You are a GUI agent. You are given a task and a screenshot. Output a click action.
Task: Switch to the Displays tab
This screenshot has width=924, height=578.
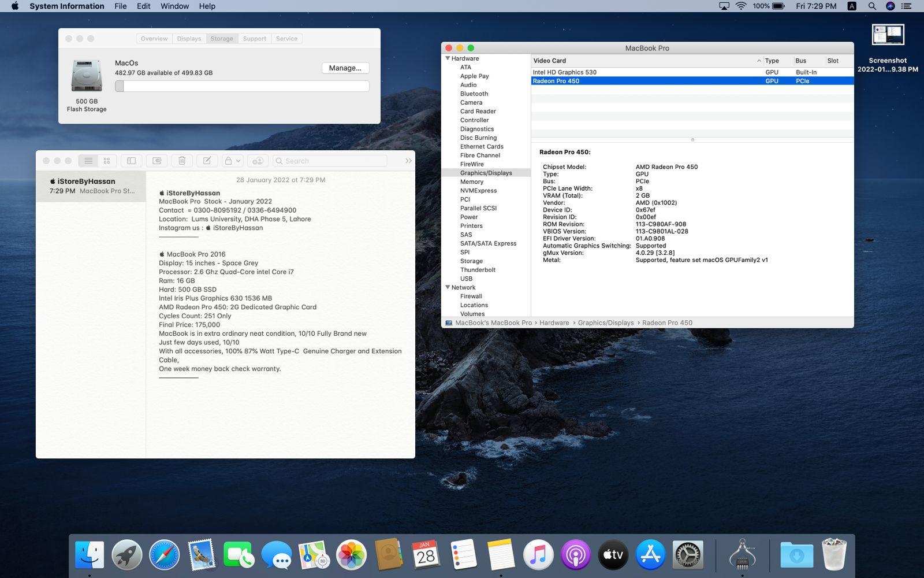point(189,39)
